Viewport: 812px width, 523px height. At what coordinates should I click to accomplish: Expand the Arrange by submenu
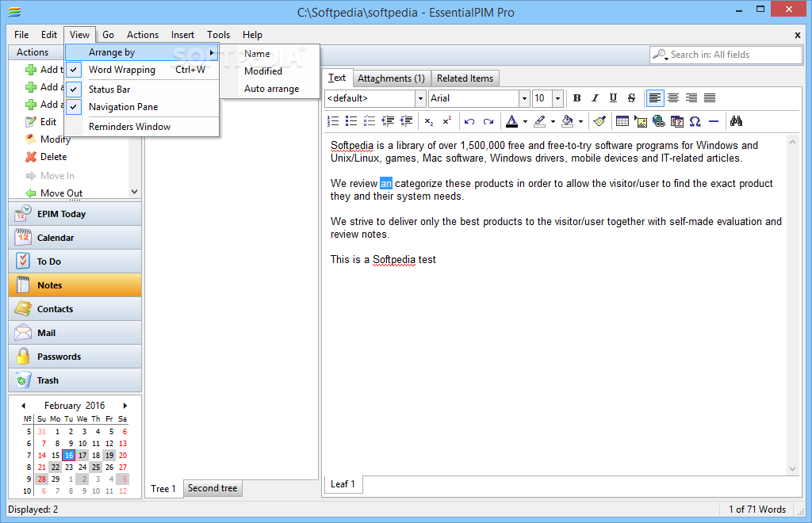click(142, 52)
